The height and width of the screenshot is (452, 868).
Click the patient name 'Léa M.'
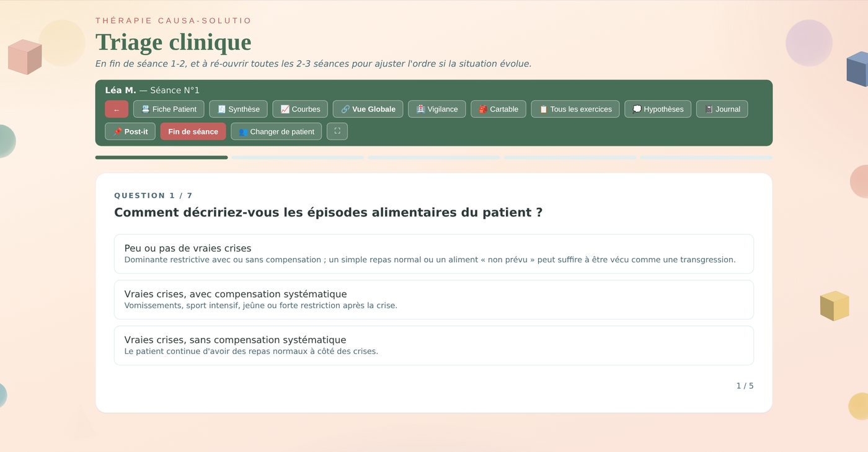120,90
